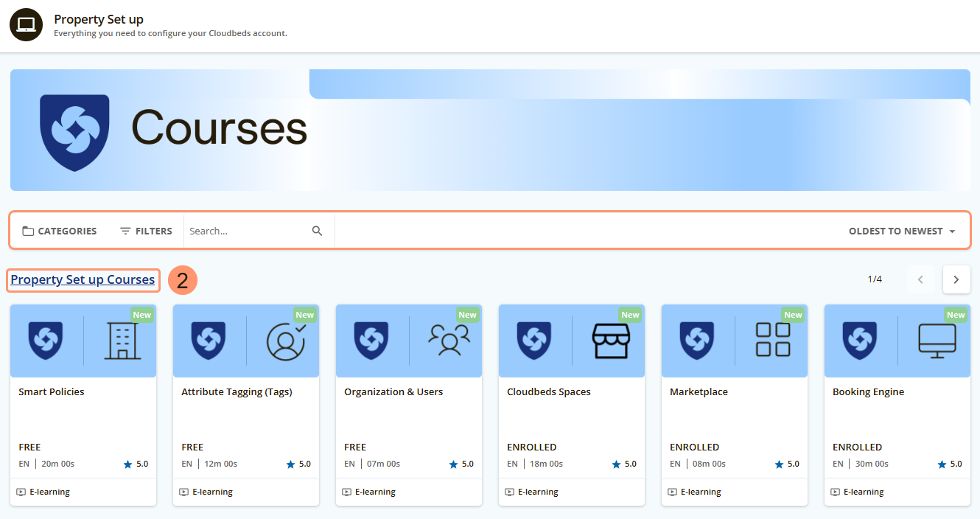This screenshot has height=519, width=980.
Task: Click the laptop icon beside Property Set up
Action: [26, 25]
